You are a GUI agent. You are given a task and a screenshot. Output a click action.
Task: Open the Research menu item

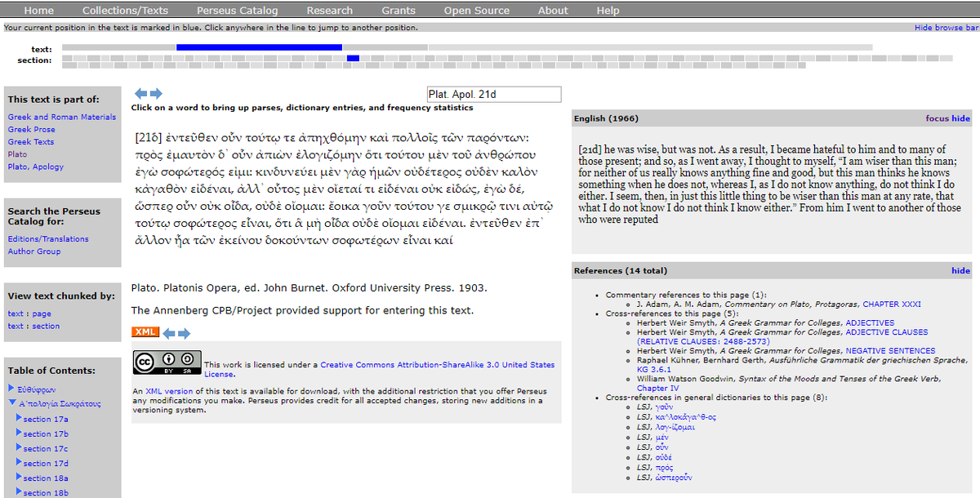[x=330, y=11]
